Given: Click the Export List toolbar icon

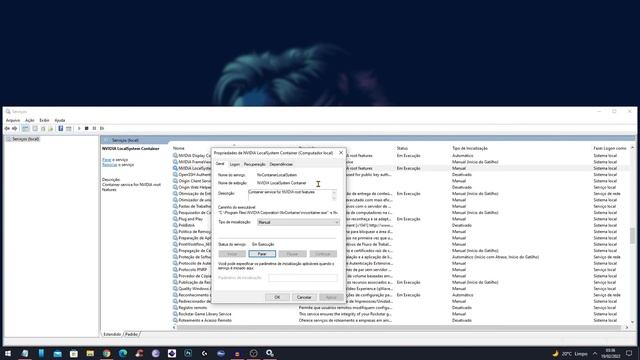Looking at the screenshot, I should [51, 129].
